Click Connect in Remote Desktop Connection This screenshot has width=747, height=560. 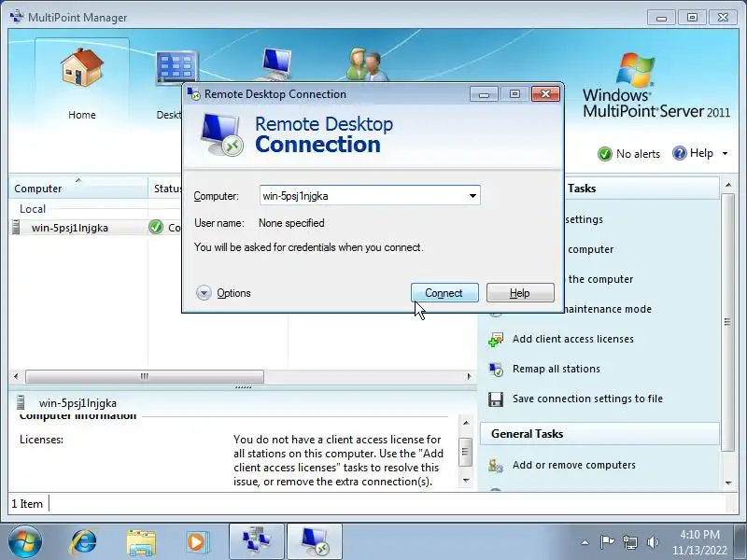pos(444,293)
